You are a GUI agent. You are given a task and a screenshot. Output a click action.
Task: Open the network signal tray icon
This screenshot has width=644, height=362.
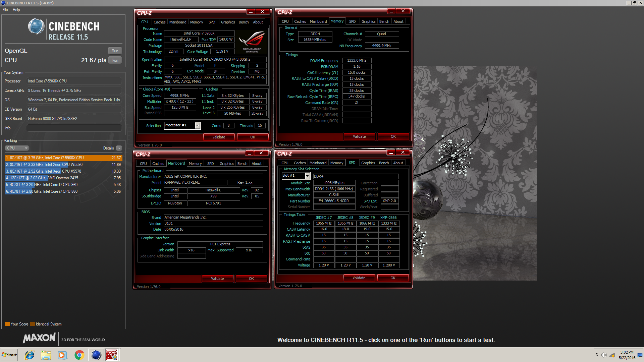click(x=612, y=355)
